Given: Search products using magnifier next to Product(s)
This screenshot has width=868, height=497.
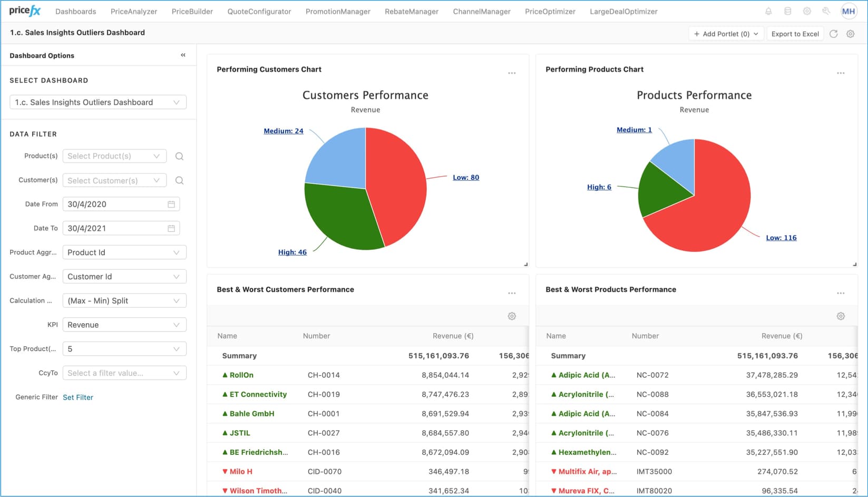Looking at the screenshot, I should coord(179,156).
